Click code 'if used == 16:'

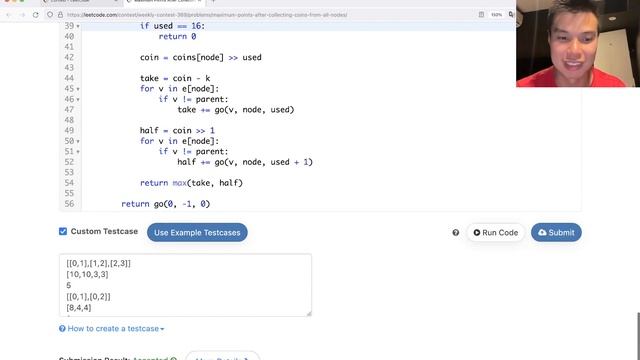coord(173,26)
